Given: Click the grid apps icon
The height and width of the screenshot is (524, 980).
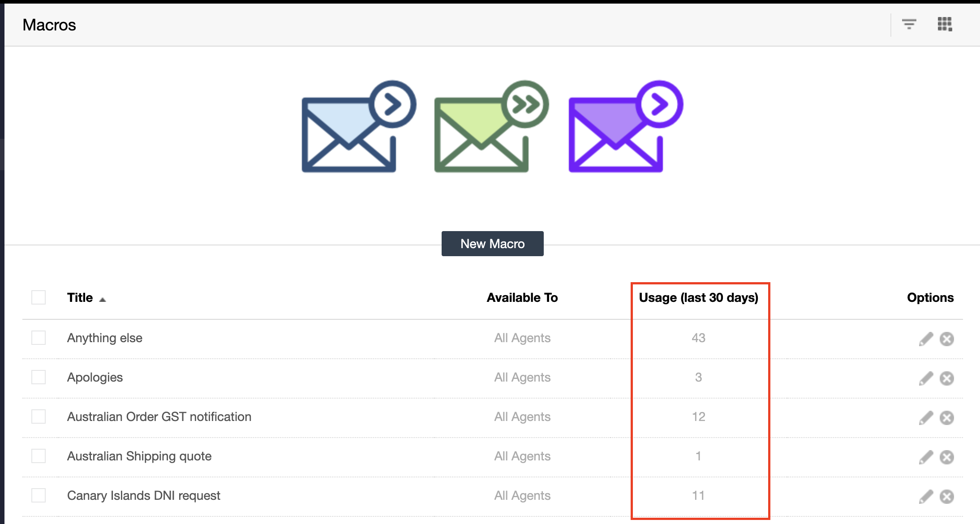Looking at the screenshot, I should coord(945,24).
